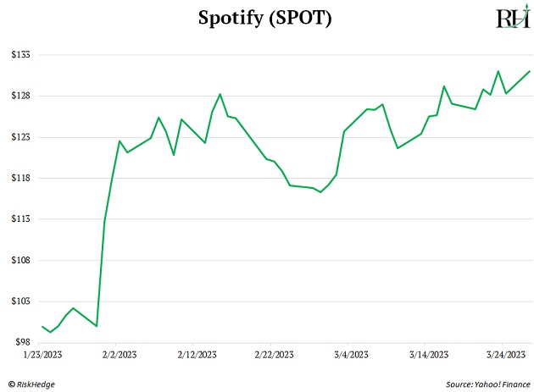
Task: Select the 2/22/2023 date label
Action: click(274, 355)
